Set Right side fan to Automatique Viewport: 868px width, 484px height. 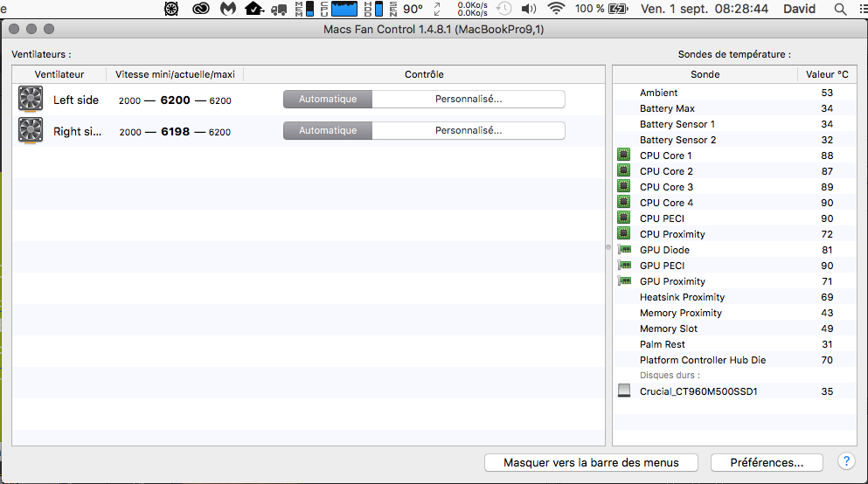pyautogui.click(x=328, y=130)
